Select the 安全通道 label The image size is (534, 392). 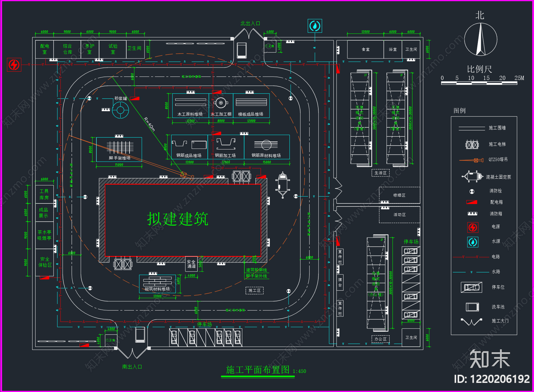point(191,264)
